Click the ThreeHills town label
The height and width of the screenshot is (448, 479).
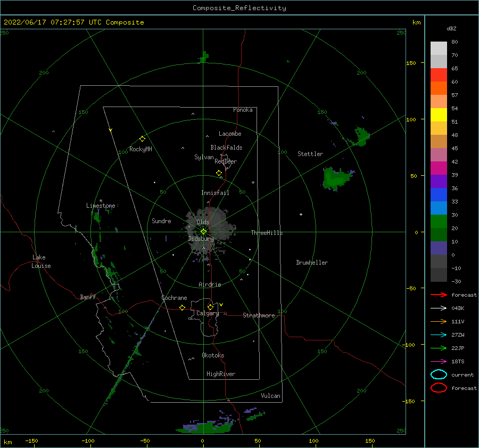(267, 233)
